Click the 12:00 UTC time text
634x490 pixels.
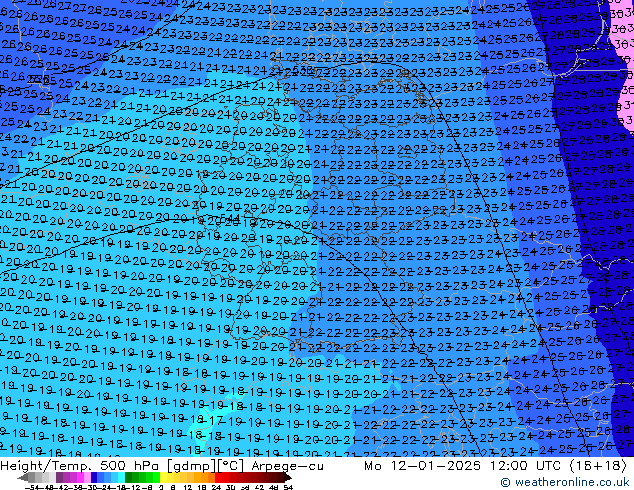pos(527,466)
